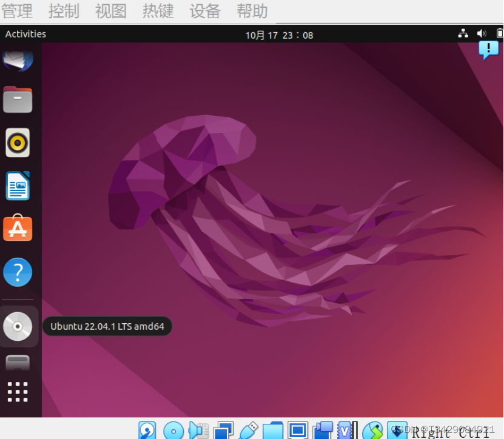504x439 pixels.
Task: Open the VirtualBox notification bubble icon
Action: 488,50
